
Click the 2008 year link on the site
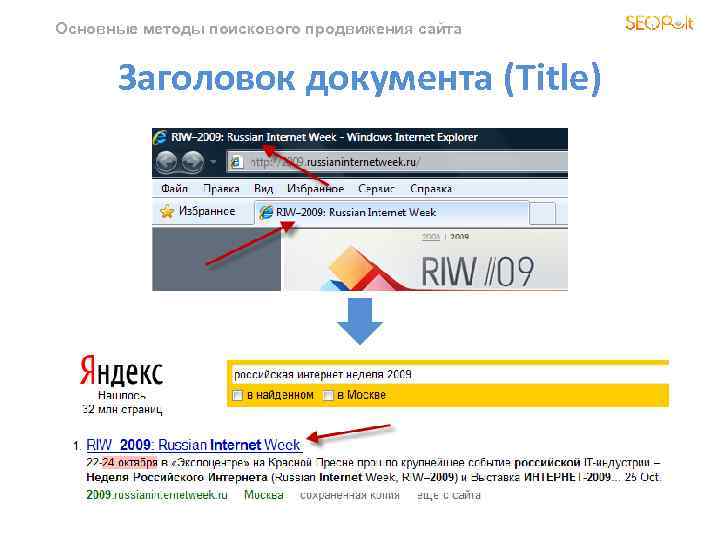(x=431, y=237)
